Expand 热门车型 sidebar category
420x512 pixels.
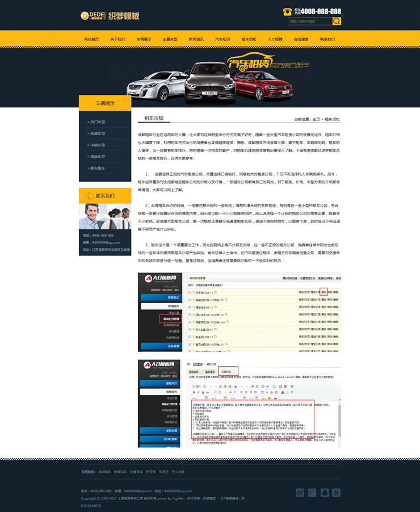pyautogui.click(x=97, y=122)
